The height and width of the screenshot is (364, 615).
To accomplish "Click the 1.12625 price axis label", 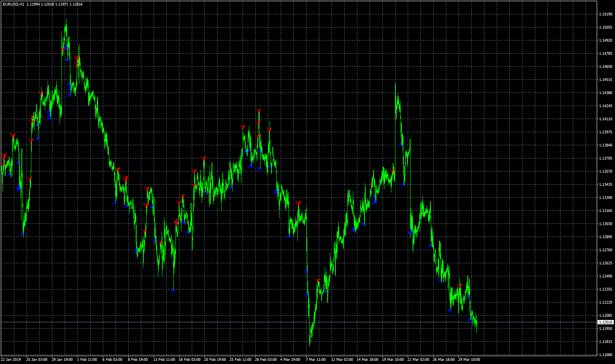I will point(605,263).
